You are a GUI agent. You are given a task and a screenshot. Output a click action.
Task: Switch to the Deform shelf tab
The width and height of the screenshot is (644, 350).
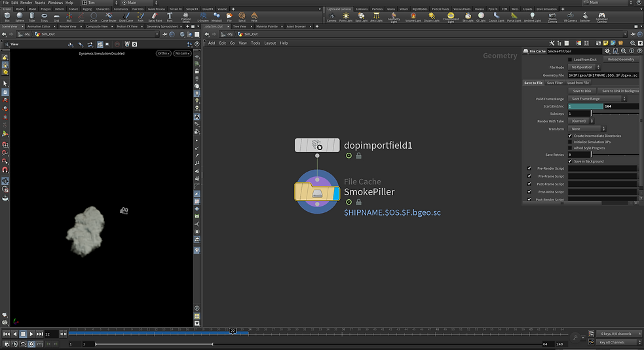(x=60, y=9)
